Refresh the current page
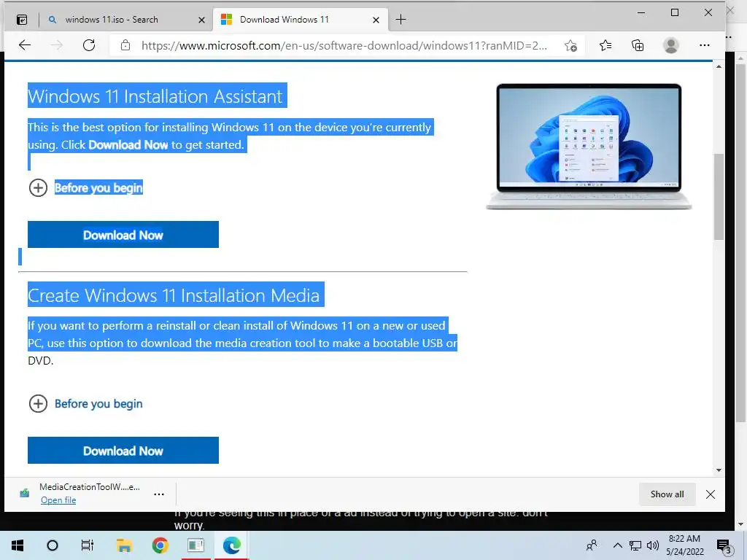The width and height of the screenshot is (747, 560). tap(89, 45)
